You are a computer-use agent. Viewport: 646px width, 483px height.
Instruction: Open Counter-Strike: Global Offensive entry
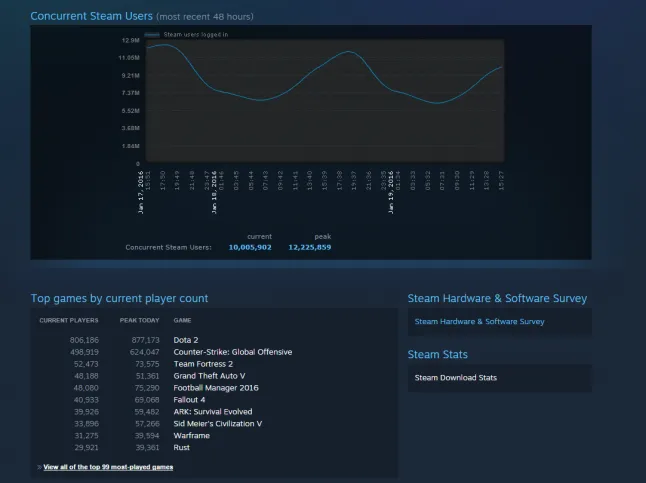(233, 352)
